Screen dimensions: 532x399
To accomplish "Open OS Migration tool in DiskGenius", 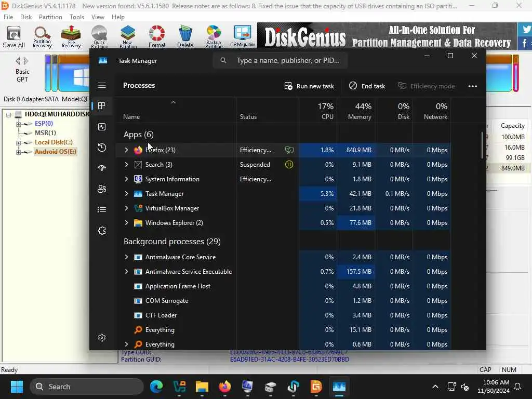I will (x=243, y=37).
